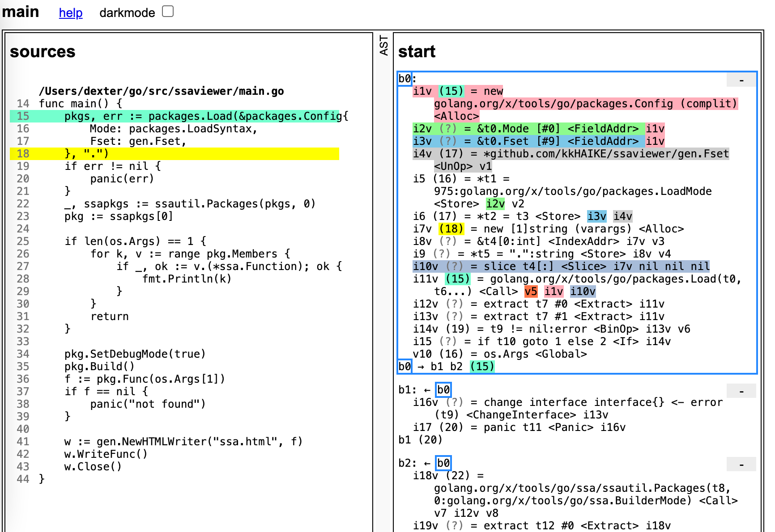
Task: Click the b0 block label header
Action: point(405,79)
